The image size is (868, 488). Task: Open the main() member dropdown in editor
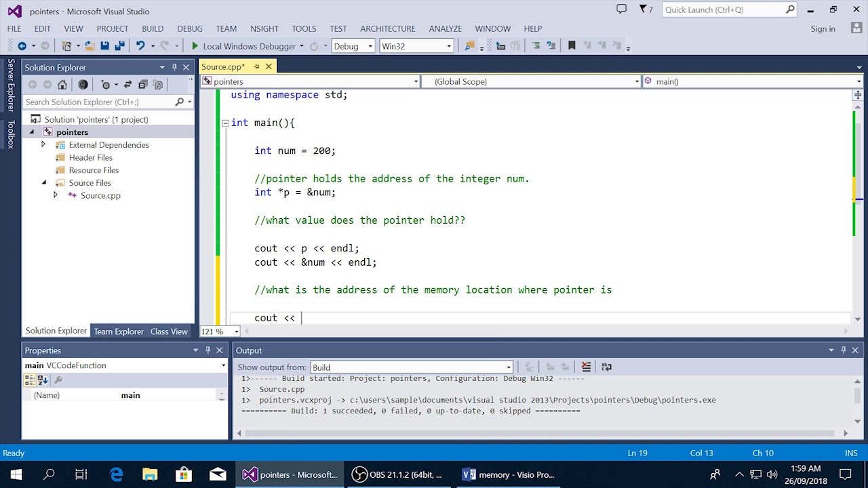(752, 81)
